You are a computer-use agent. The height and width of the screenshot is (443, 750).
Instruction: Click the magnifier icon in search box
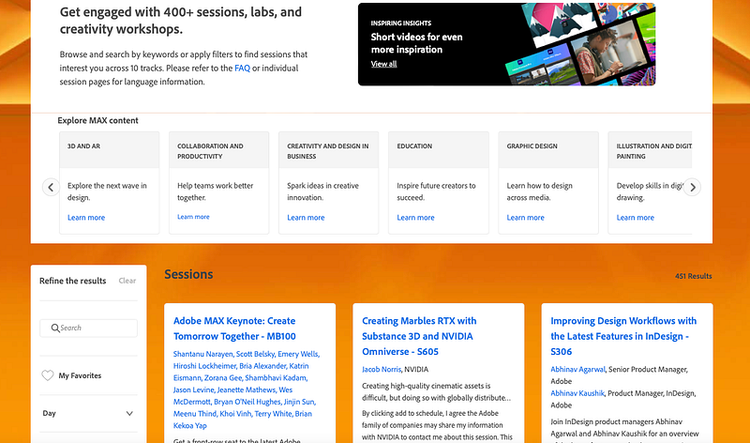click(x=55, y=328)
